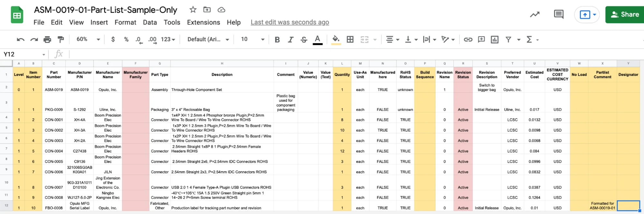
Task: Open the insert chart tool
Action: 494,39
